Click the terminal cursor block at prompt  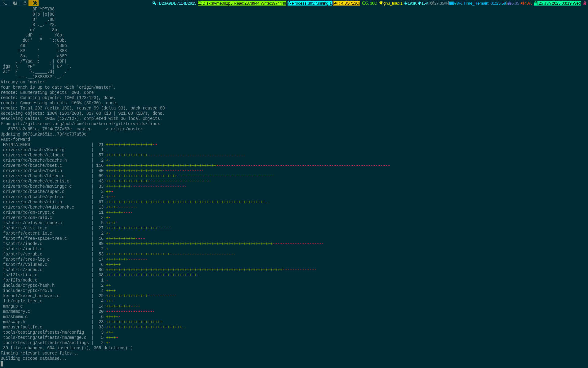tap(2, 364)
